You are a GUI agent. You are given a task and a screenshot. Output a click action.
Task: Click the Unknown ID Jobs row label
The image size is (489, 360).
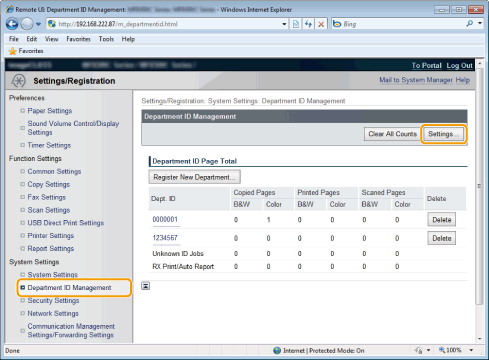(x=178, y=254)
